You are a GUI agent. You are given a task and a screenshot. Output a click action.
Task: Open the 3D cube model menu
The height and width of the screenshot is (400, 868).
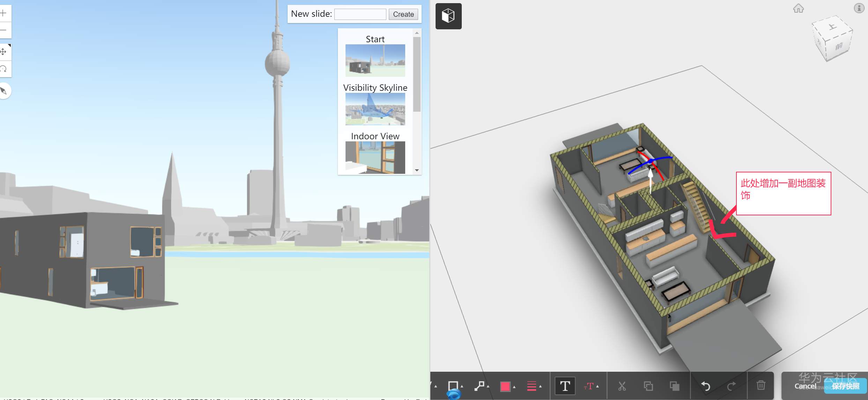tap(448, 16)
